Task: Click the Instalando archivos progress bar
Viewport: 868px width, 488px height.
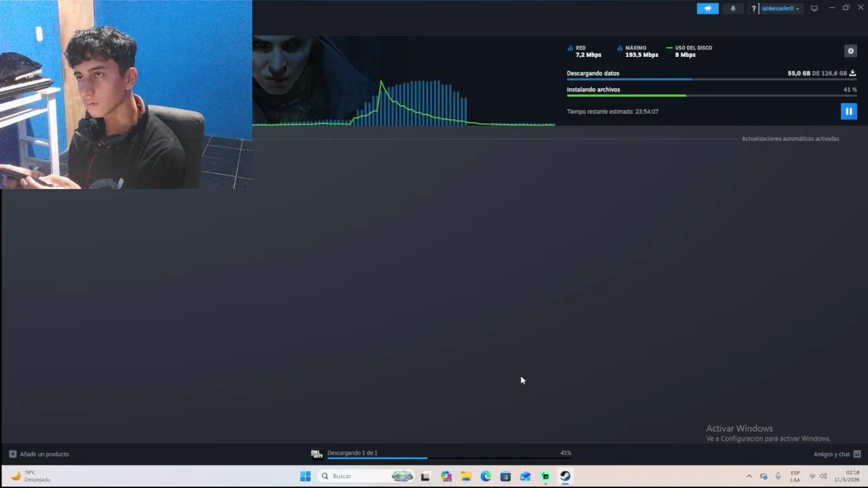Action: click(711, 96)
